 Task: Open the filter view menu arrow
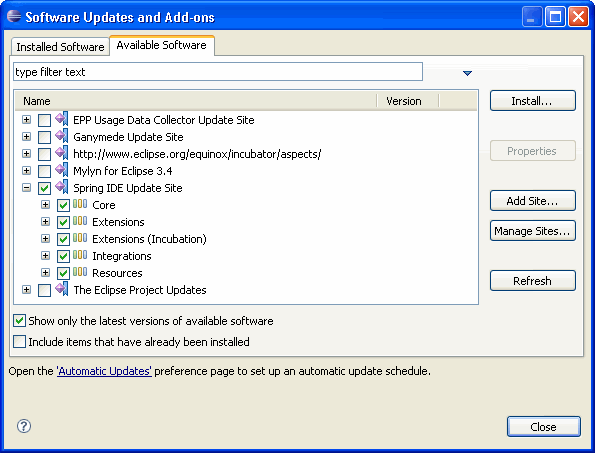(468, 73)
